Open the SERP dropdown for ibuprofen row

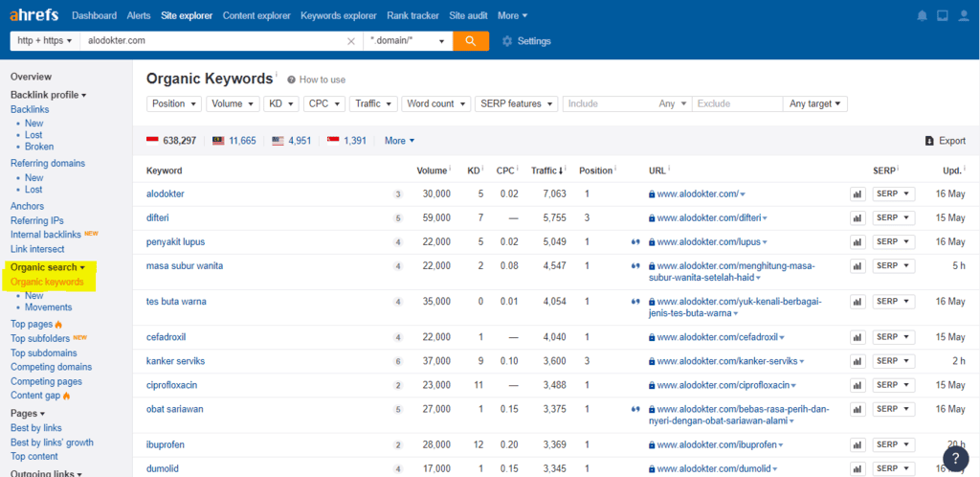(894, 445)
